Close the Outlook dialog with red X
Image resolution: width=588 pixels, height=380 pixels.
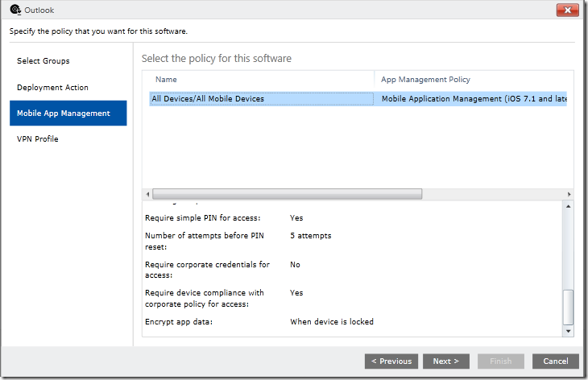point(567,10)
